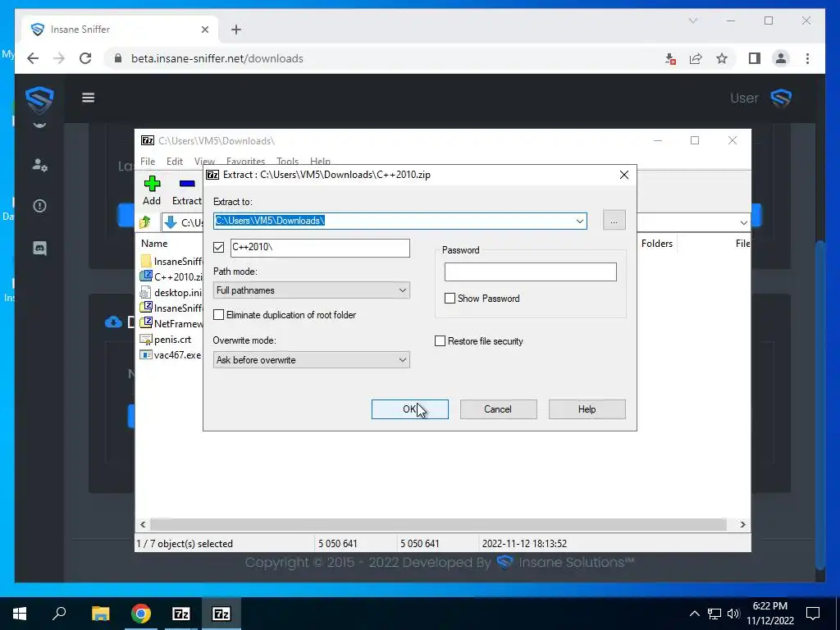Expand Chrome tab search chevron
The image size is (840, 630).
[x=692, y=21]
